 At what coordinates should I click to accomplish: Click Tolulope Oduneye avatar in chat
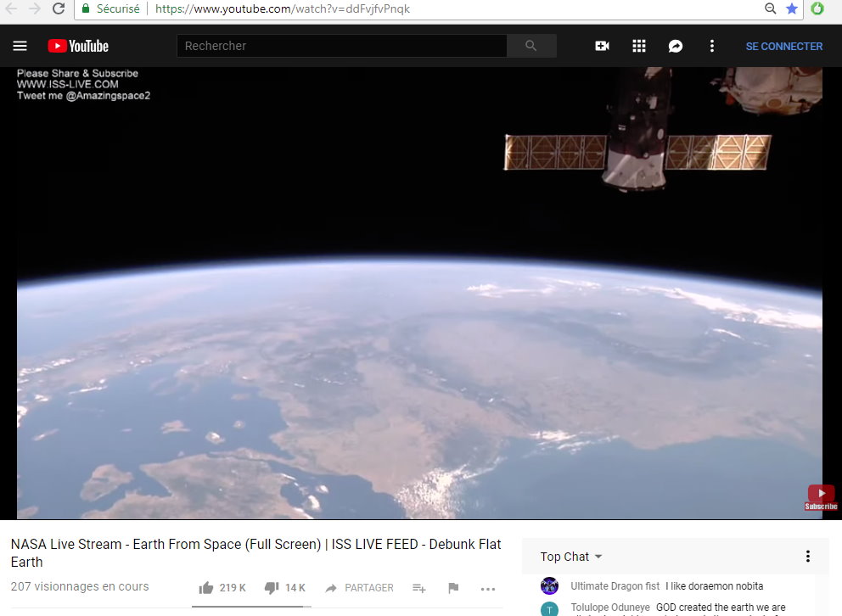[549, 609]
